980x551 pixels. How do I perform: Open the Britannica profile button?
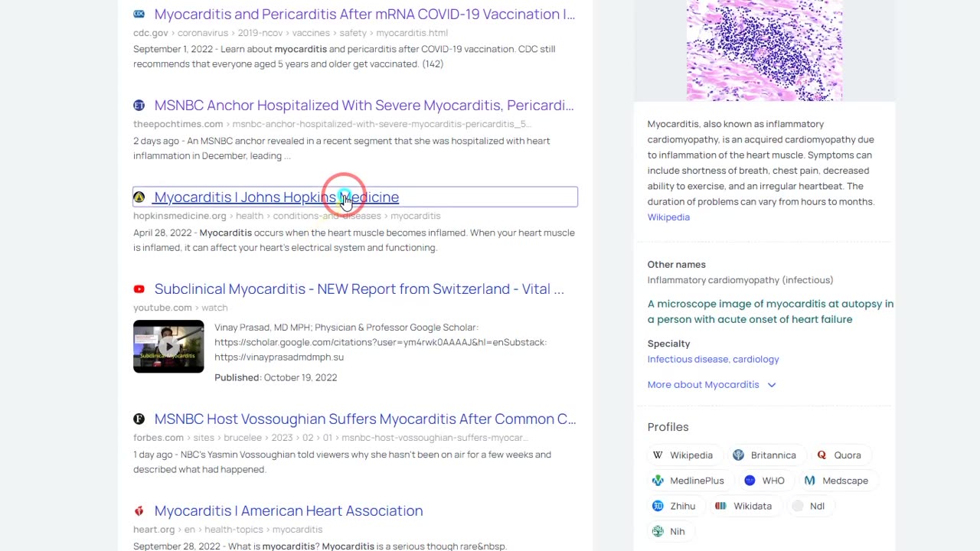765,455
